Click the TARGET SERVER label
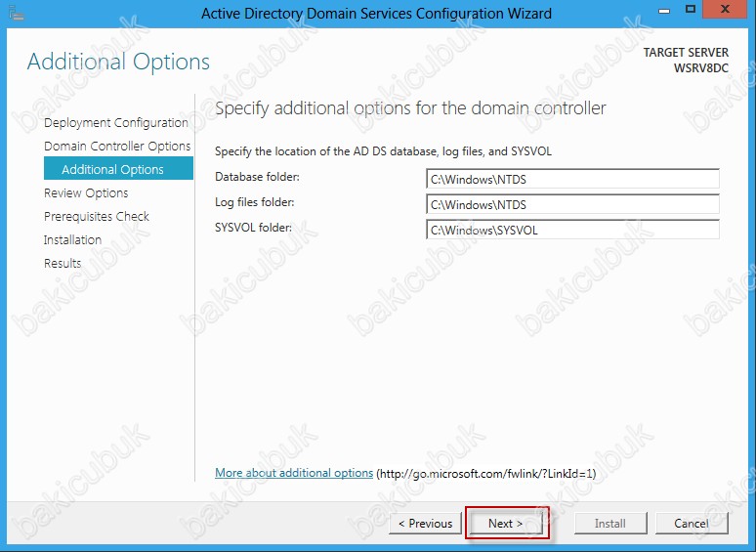 [686, 52]
